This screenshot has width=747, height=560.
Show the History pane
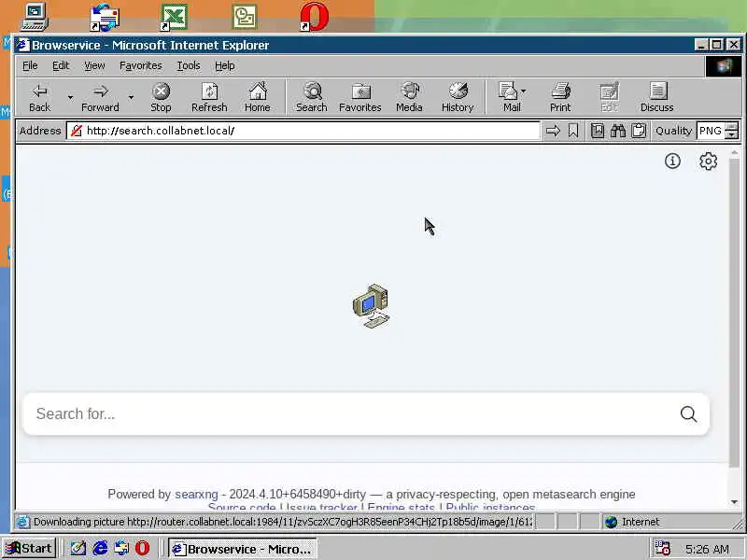(x=458, y=97)
